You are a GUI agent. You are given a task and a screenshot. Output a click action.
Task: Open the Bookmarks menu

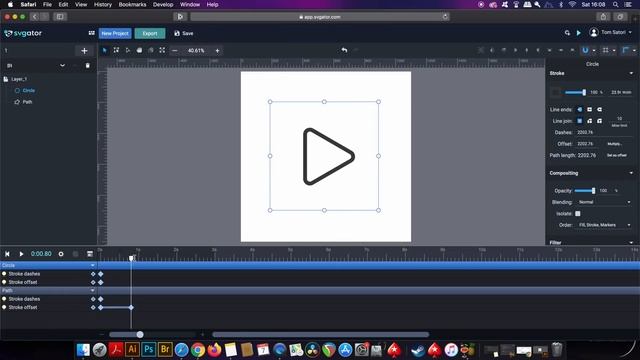point(132,4)
